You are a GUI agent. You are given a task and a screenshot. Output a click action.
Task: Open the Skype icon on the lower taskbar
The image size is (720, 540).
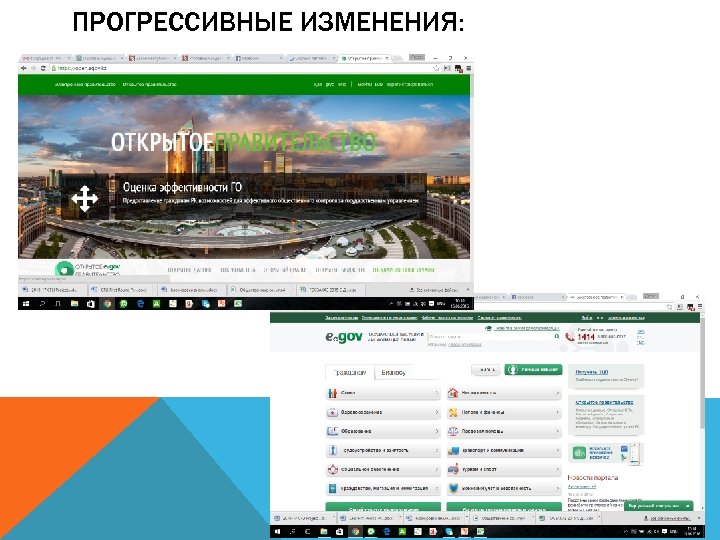point(449,531)
